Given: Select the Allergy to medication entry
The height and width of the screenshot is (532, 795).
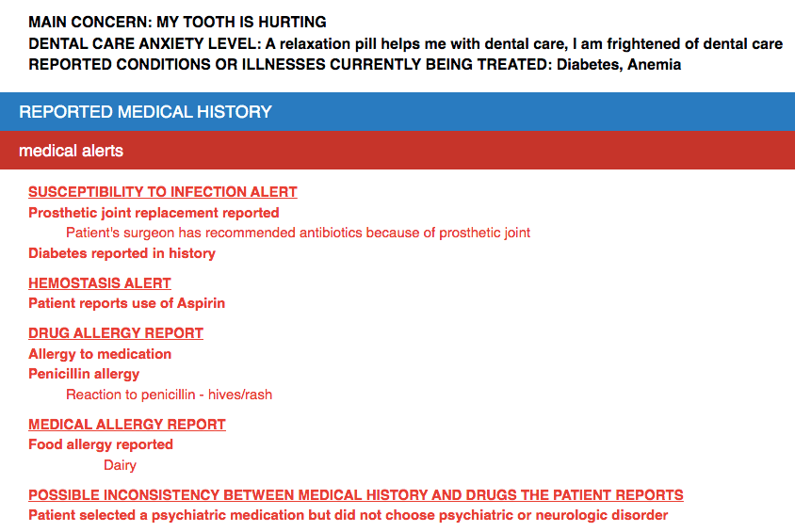Looking at the screenshot, I should [100, 354].
